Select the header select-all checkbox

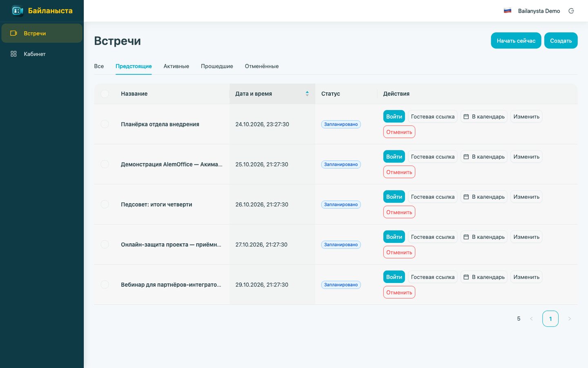tap(105, 94)
